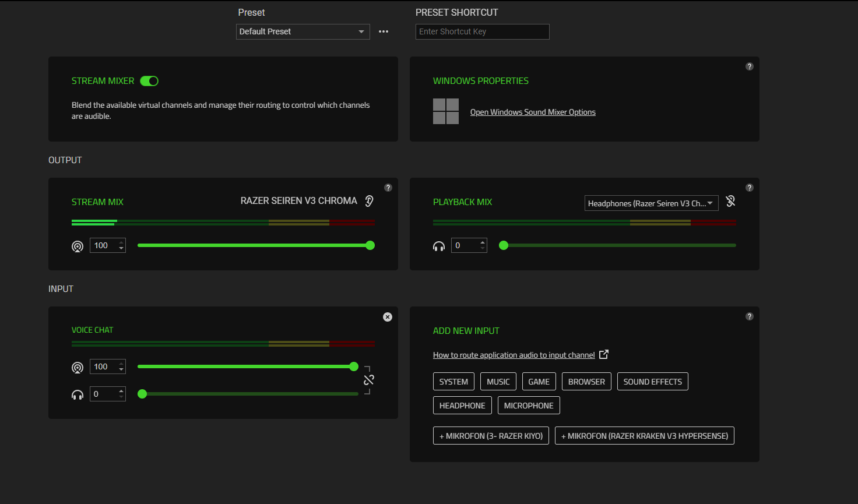Decrease Stream Mix volume with down arrow
The height and width of the screenshot is (504, 858).
[x=121, y=249]
